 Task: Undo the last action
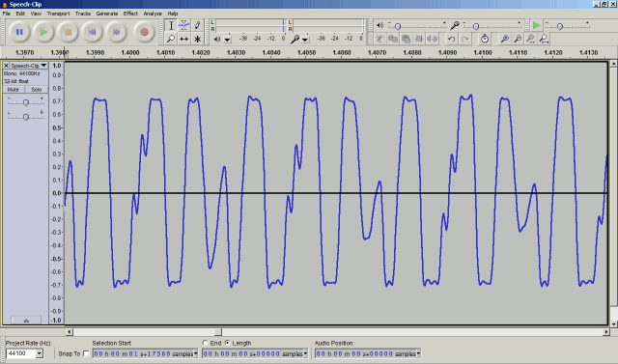click(x=451, y=39)
